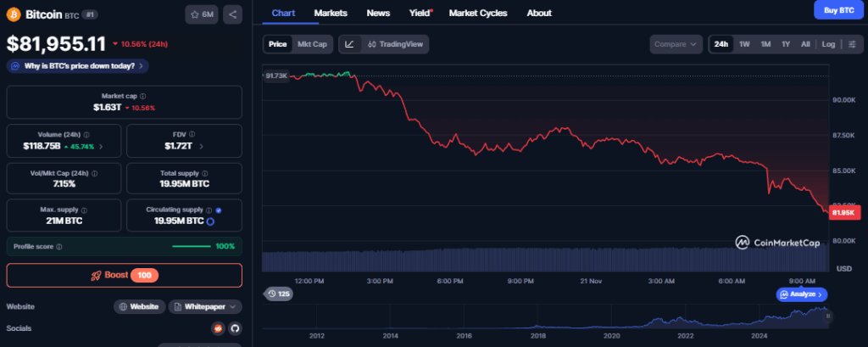
Task: Click the FDV info icon
Action: pyautogui.click(x=192, y=135)
